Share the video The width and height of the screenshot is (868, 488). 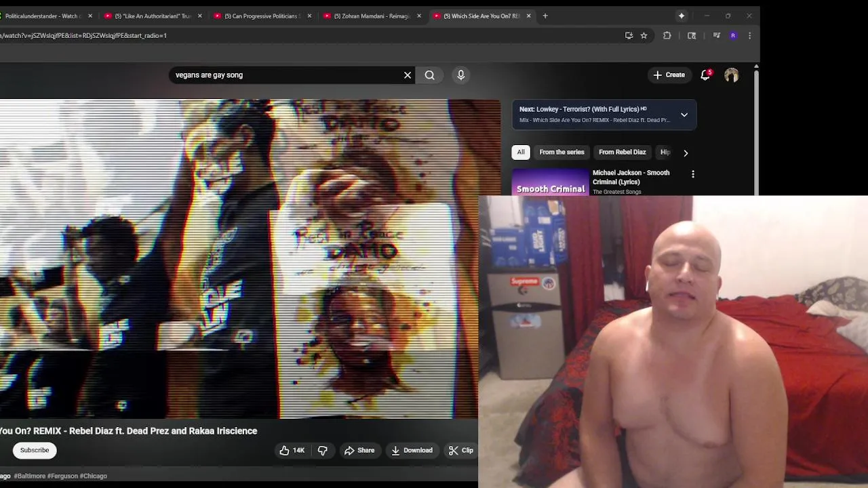[x=359, y=450]
